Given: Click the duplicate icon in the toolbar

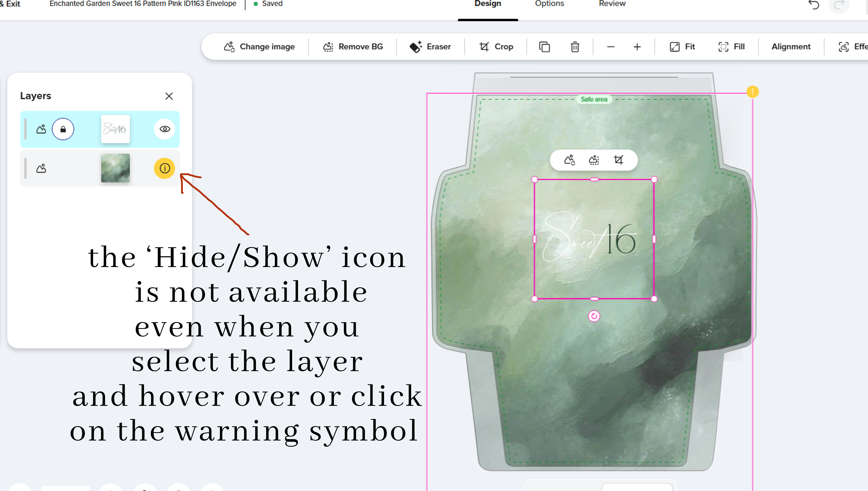Looking at the screenshot, I should (544, 46).
